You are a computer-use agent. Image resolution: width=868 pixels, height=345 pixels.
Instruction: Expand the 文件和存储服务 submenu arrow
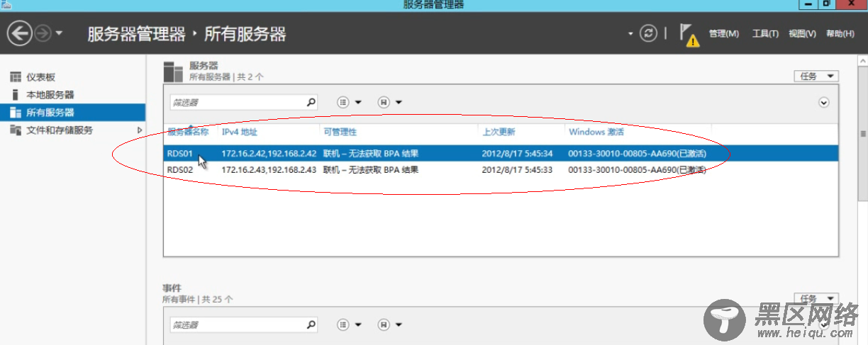(x=140, y=130)
